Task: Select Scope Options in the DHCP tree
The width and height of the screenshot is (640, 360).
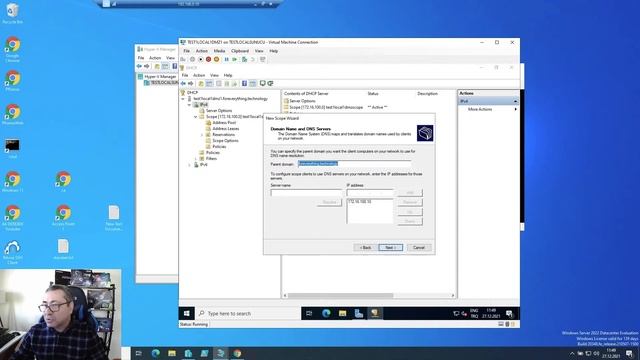Action: point(225,141)
